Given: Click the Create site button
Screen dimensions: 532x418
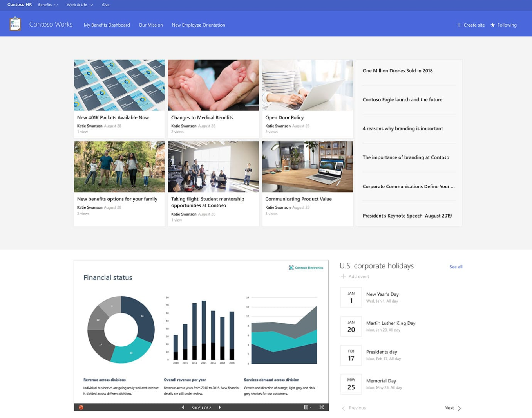Looking at the screenshot, I should tap(470, 25).
